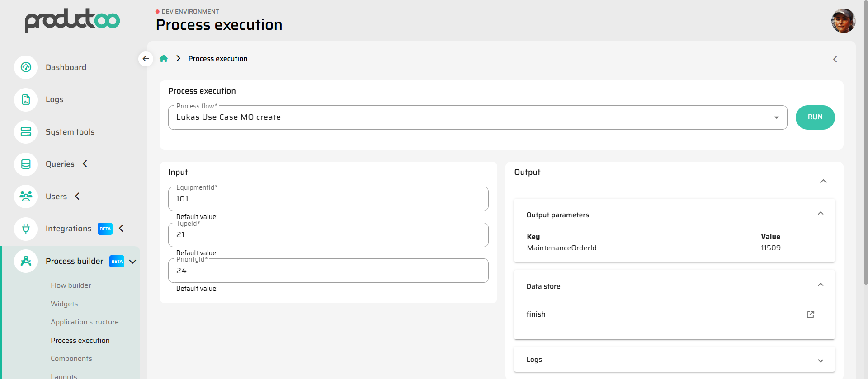Collapse the Process builder menu
This screenshot has height=379, width=868.
(x=132, y=262)
